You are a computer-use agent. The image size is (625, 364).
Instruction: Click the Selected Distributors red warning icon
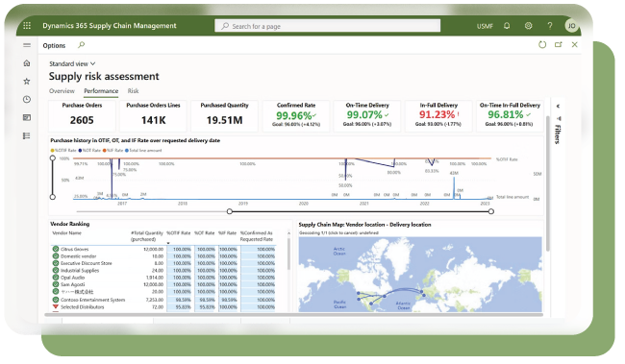56,306
